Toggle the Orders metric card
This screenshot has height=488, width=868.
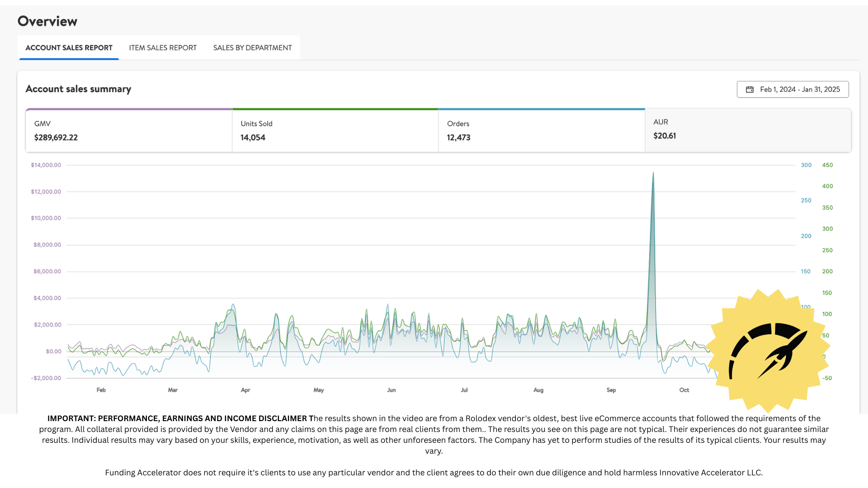click(541, 131)
